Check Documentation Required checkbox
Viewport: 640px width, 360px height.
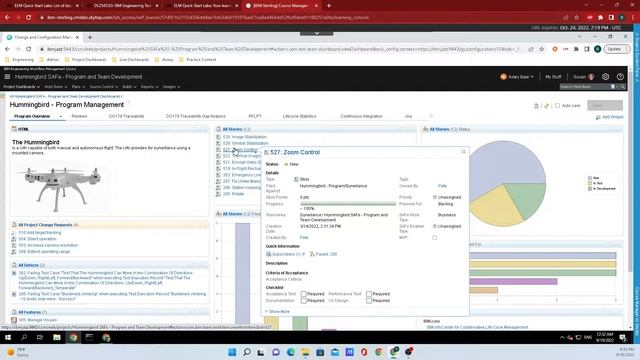pyautogui.click(x=304, y=300)
